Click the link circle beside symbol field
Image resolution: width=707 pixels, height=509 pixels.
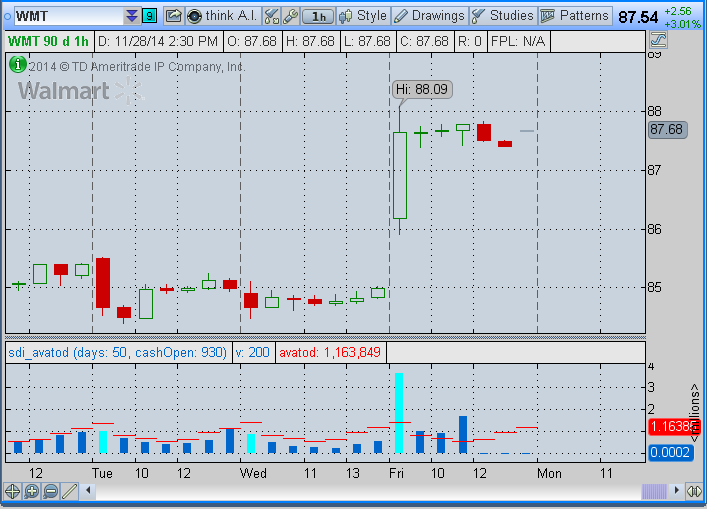point(7,17)
